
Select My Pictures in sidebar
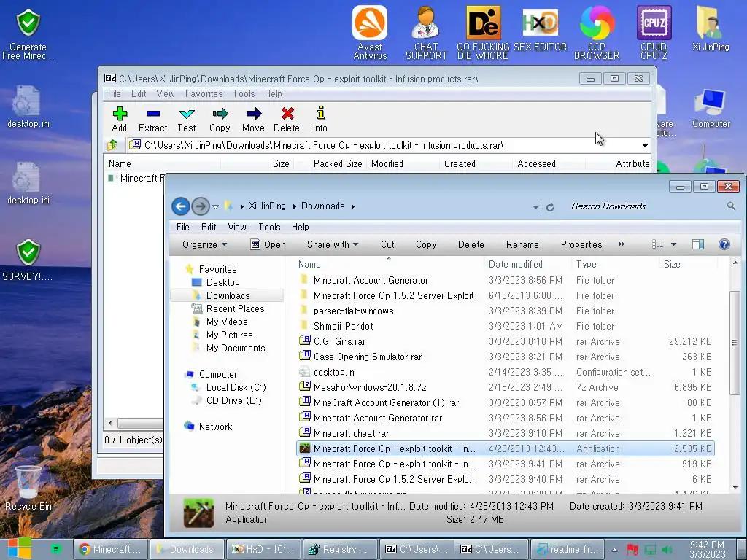coord(229,335)
